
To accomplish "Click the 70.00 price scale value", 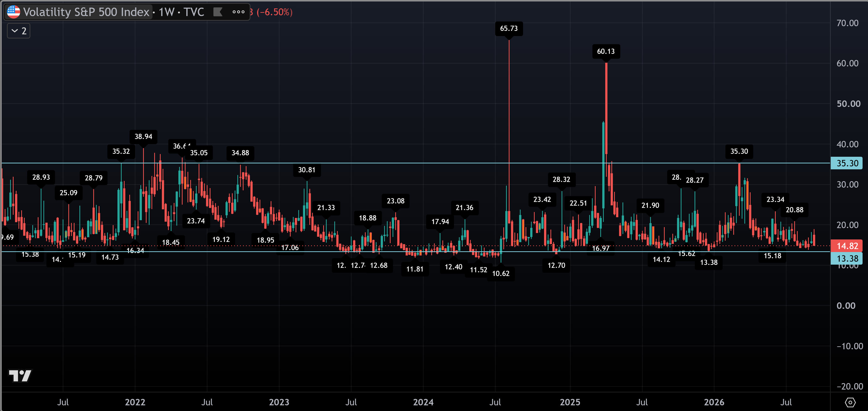I will tap(848, 23).
